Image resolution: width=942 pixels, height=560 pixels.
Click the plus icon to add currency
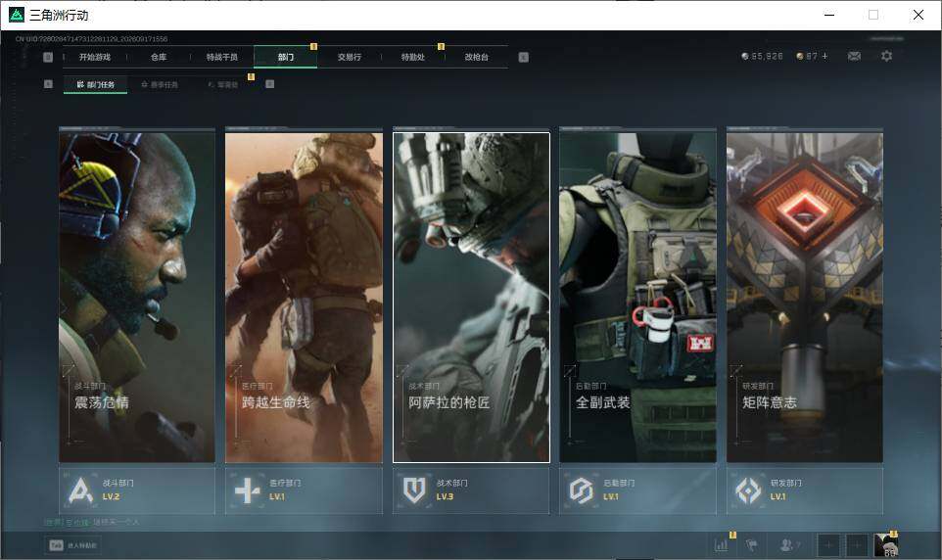824,56
